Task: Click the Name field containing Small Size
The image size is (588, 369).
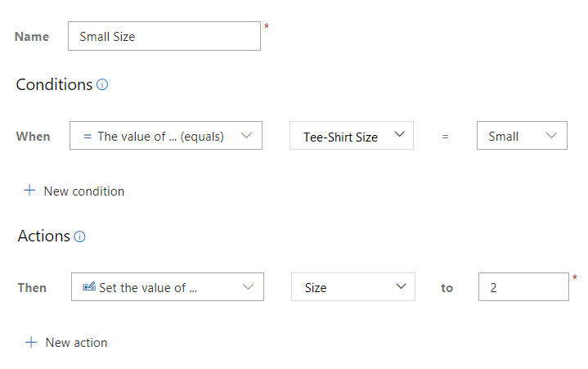Action: click(x=164, y=36)
